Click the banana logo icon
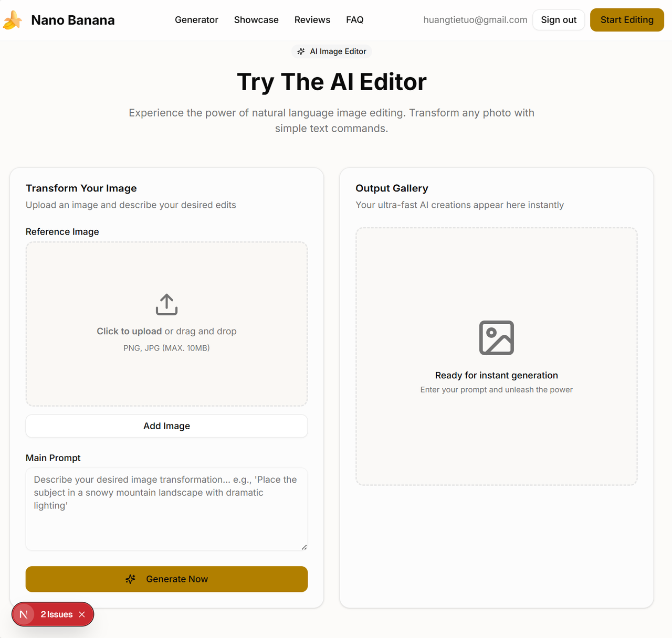The height and width of the screenshot is (638, 672). pyautogui.click(x=13, y=20)
